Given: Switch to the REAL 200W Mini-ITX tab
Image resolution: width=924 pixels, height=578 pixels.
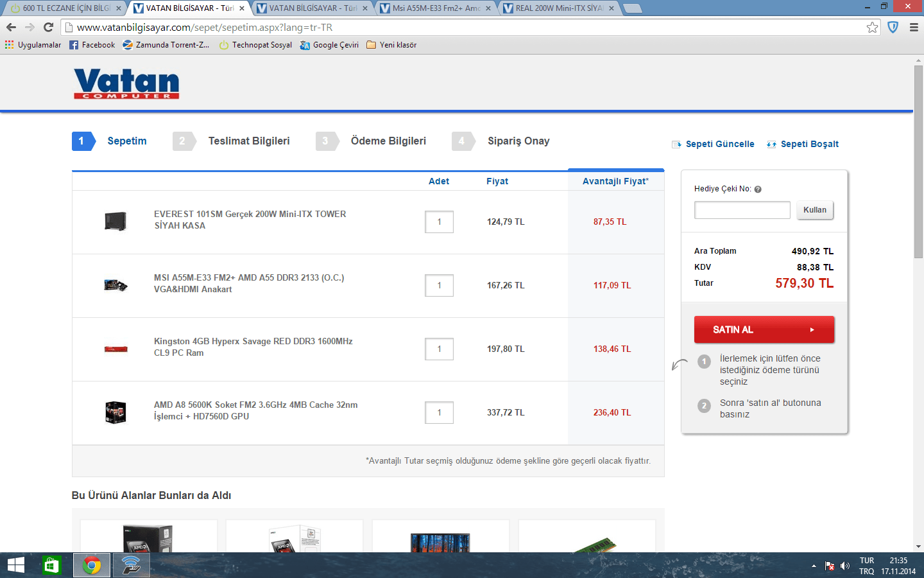Looking at the screenshot, I should 560,8.
